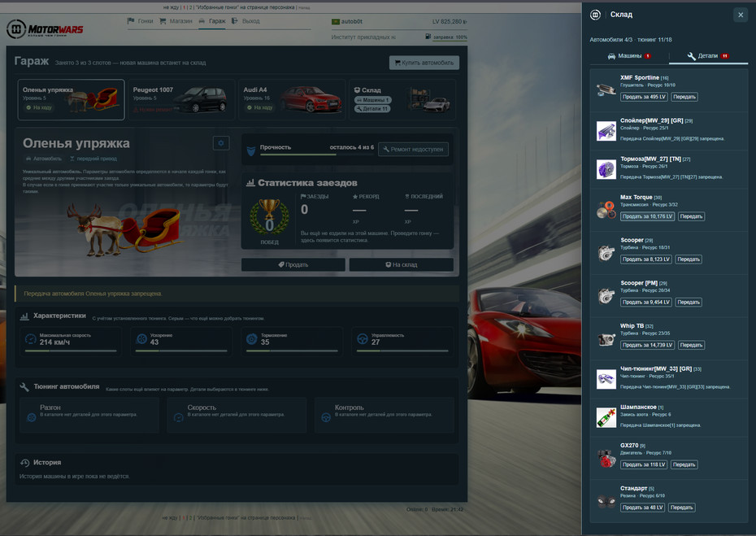Switch to the Машины tab in Склад panel
This screenshot has width=756, height=536.
click(629, 56)
